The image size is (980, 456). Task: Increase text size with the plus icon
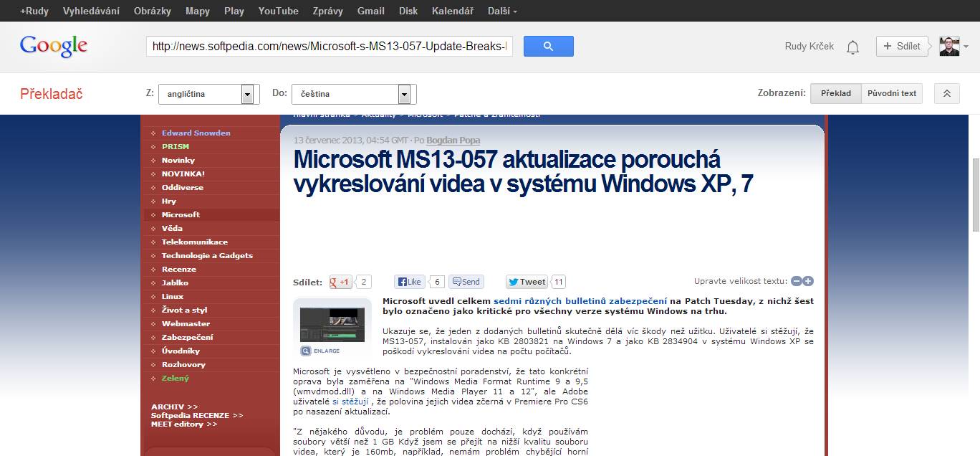coord(808,282)
